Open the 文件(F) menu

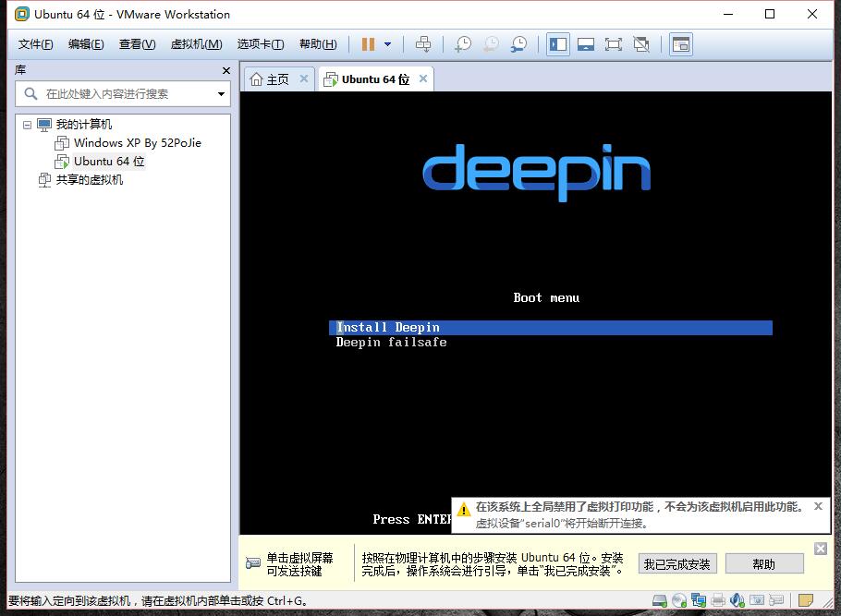click(35, 44)
